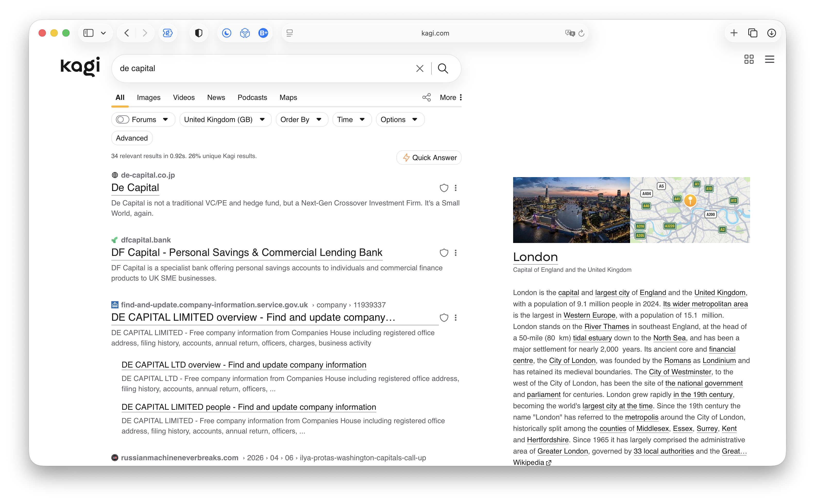Screen dimensions: 815x504
Task: Click the kagi.com address bar
Action: pos(435,33)
